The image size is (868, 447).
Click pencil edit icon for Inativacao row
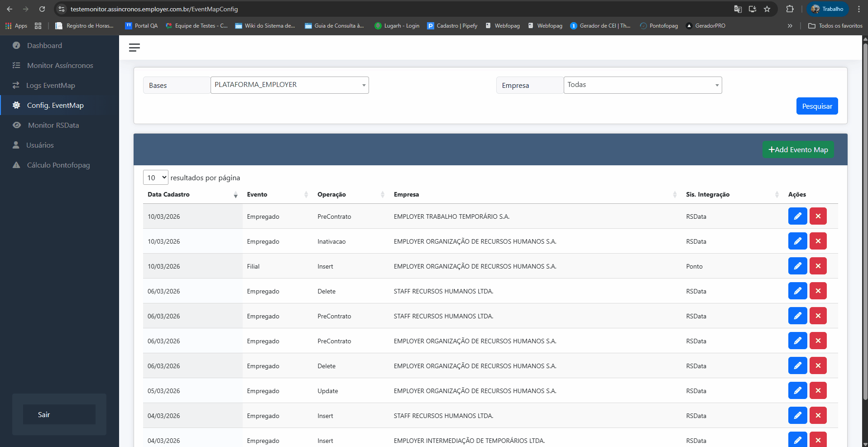tap(797, 241)
